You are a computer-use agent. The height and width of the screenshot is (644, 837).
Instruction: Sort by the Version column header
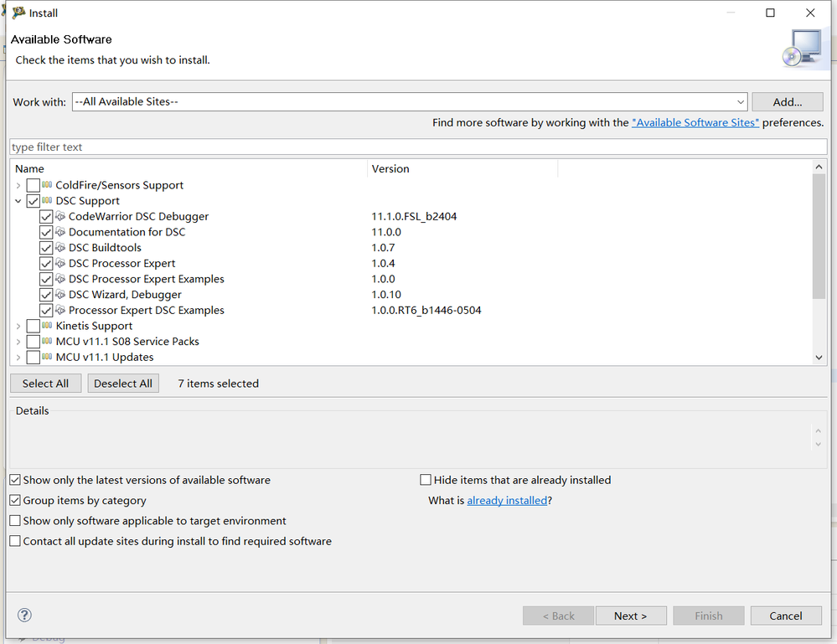point(461,169)
